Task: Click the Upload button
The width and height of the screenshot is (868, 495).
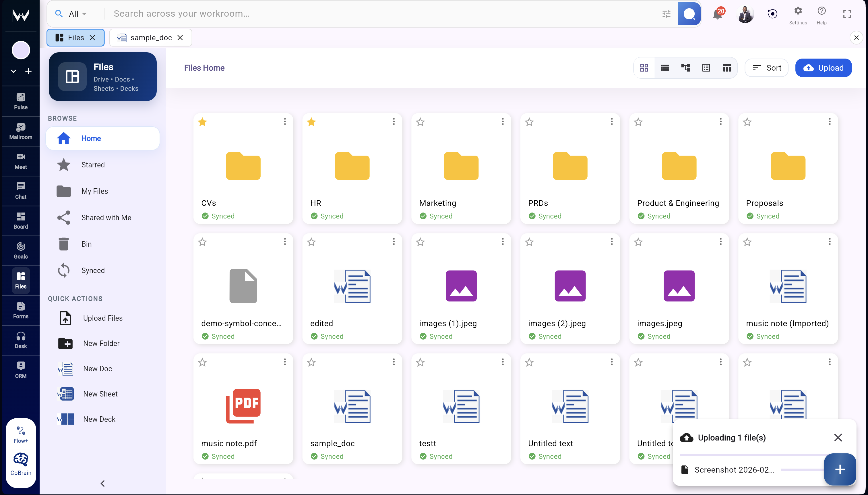Action: tap(824, 68)
